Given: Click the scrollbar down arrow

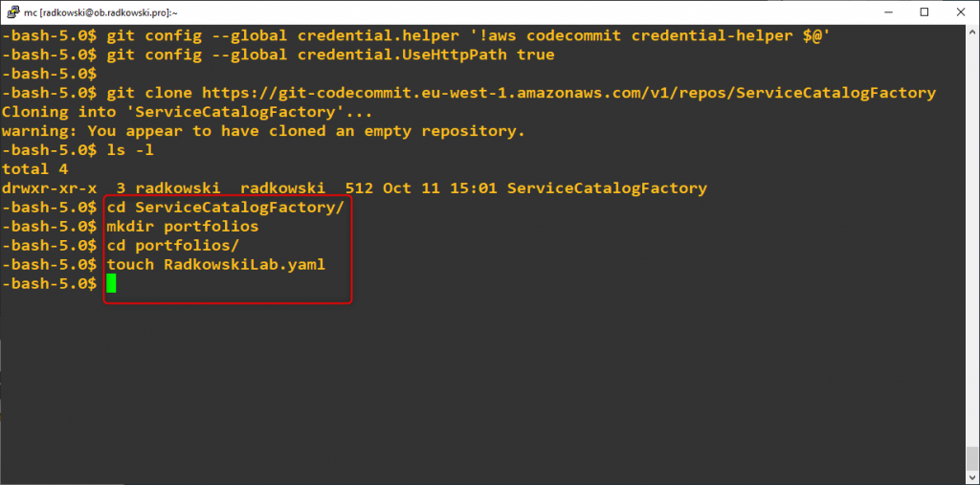Looking at the screenshot, I should click(973, 478).
